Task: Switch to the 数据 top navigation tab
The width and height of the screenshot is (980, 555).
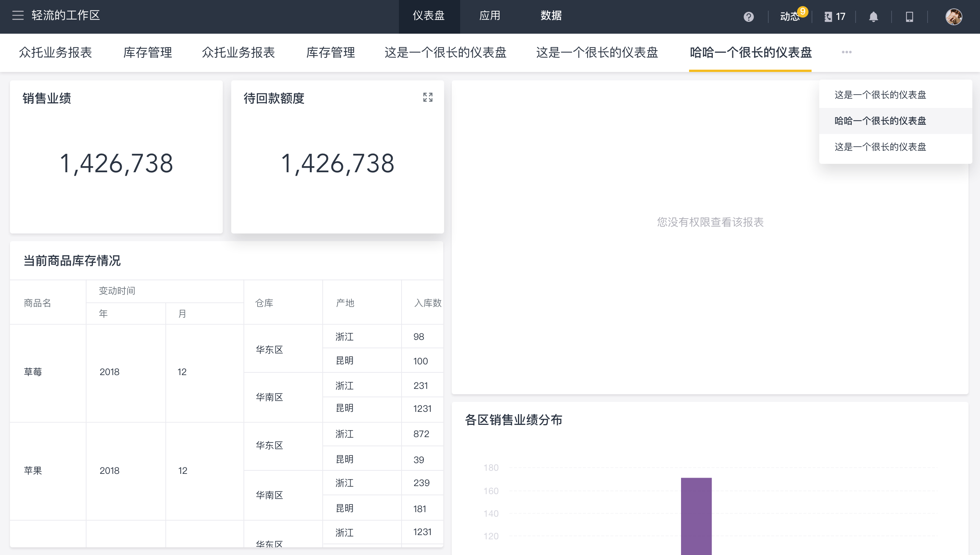Action: (551, 16)
